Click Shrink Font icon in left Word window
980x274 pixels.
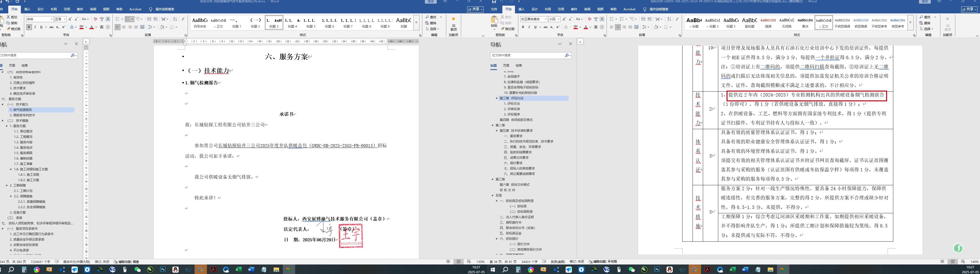point(76,19)
